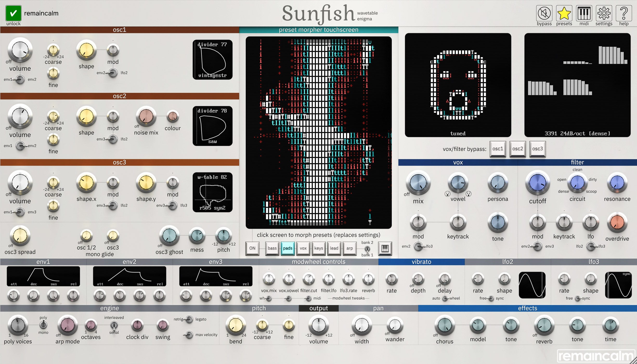Image resolution: width=637 pixels, height=364 pixels.
Task: Flip the retrig/legato switch
Action: pyautogui.click(x=189, y=319)
